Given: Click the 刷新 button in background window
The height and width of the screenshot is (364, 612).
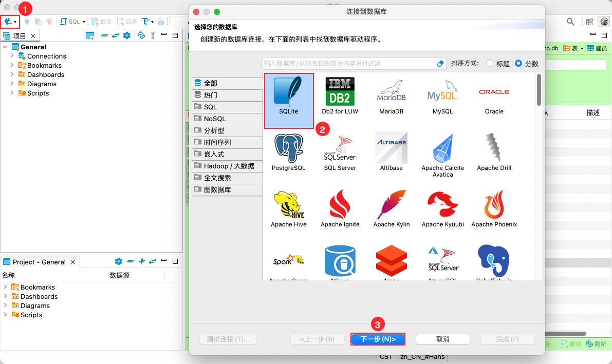Looking at the screenshot, I should tap(596, 343).
